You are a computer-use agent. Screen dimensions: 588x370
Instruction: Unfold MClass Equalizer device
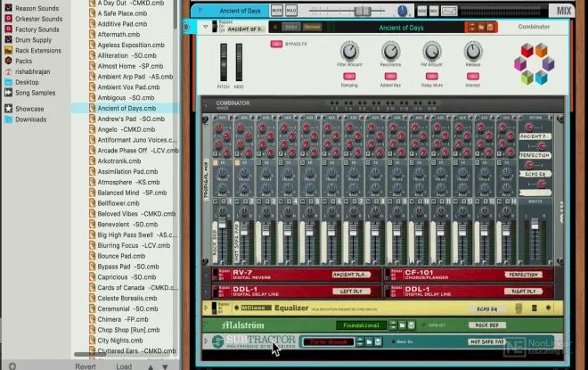[x=206, y=308]
